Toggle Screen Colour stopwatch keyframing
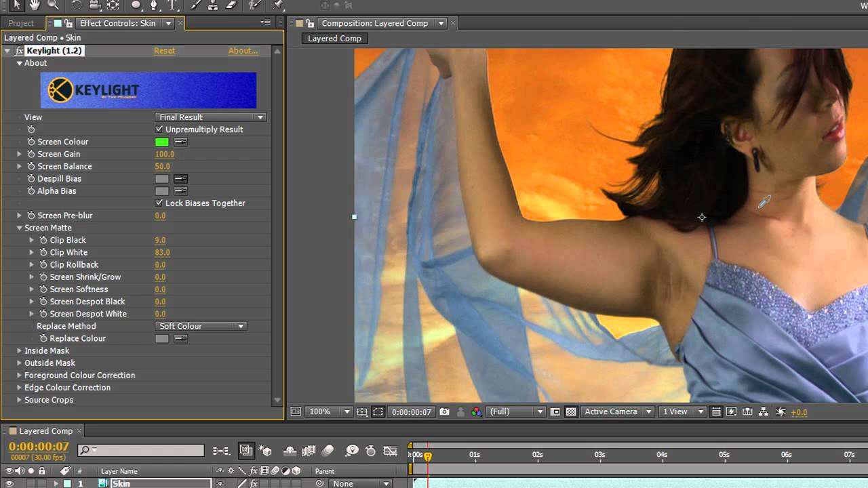The height and width of the screenshot is (488, 868). pos(31,142)
